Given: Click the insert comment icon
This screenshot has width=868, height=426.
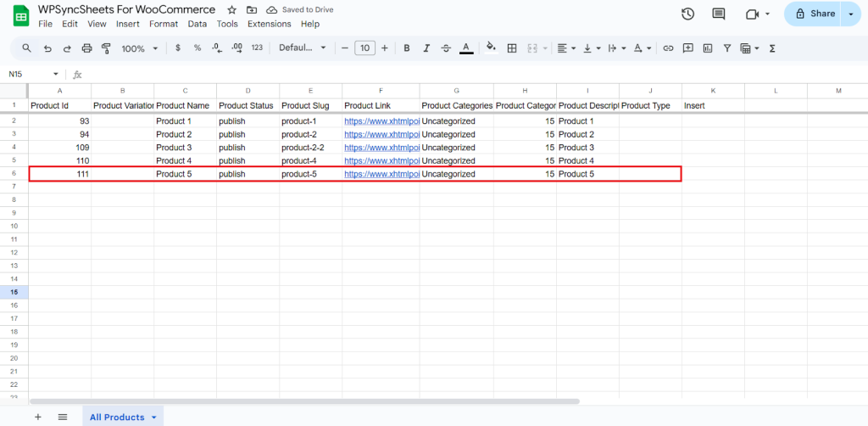Looking at the screenshot, I should [x=688, y=48].
